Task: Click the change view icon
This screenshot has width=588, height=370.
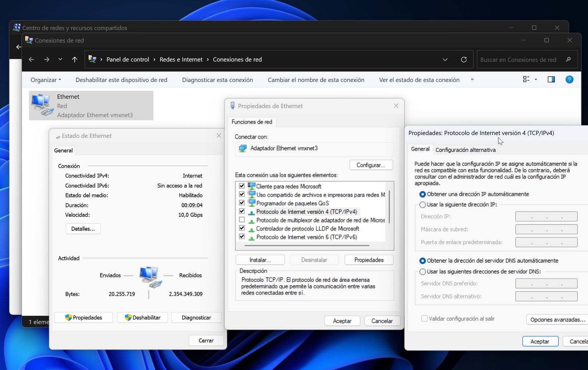Action: (526, 79)
